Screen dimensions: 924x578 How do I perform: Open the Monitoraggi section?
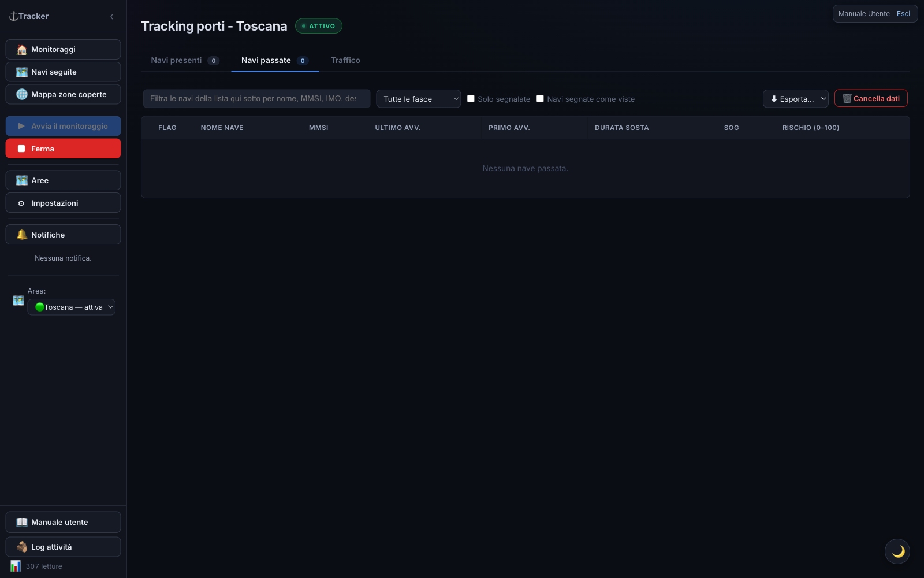tap(63, 49)
